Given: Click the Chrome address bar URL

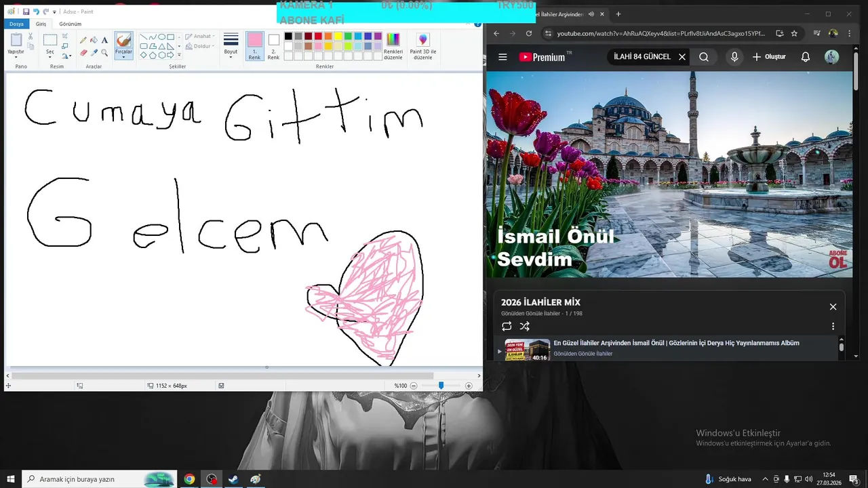Looking at the screenshot, I should coord(660,33).
